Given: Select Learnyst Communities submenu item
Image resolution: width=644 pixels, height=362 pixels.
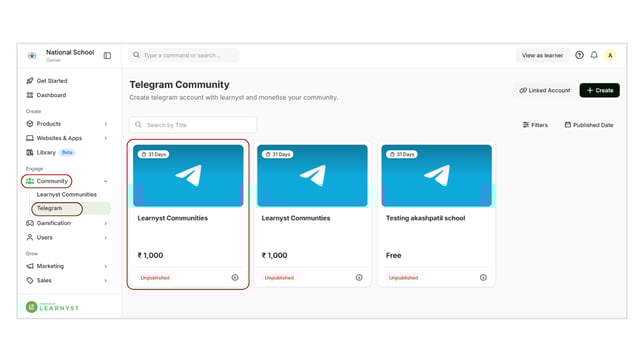Looking at the screenshot, I should click(x=67, y=194).
